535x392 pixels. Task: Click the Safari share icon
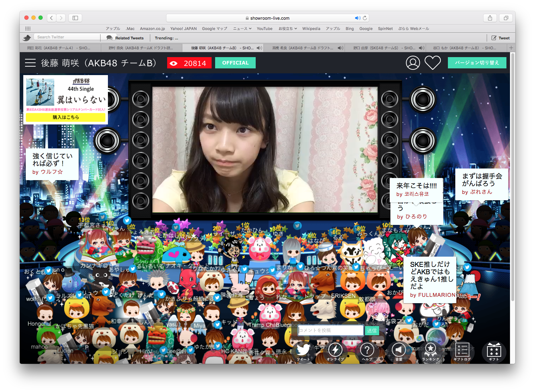pos(490,18)
